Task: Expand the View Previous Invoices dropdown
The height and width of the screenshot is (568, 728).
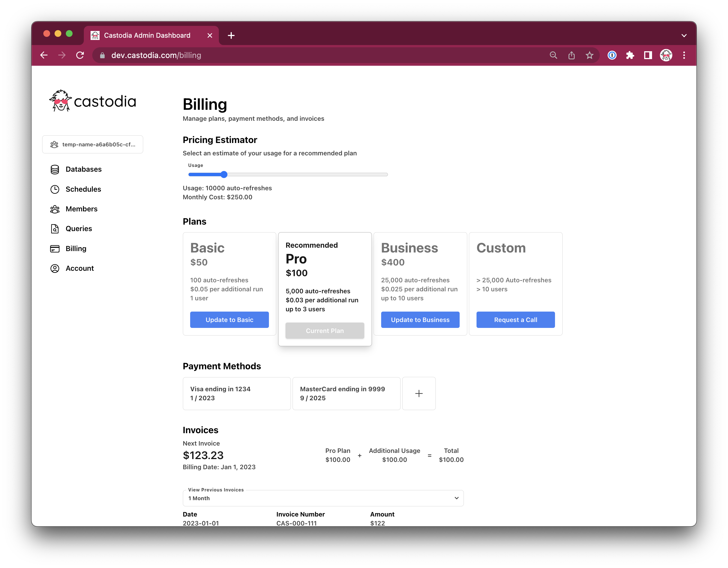Action: [x=323, y=498]
